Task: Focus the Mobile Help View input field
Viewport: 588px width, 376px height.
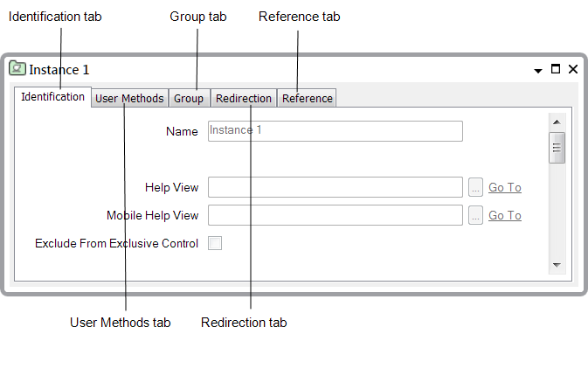Action: coord(335,215)
